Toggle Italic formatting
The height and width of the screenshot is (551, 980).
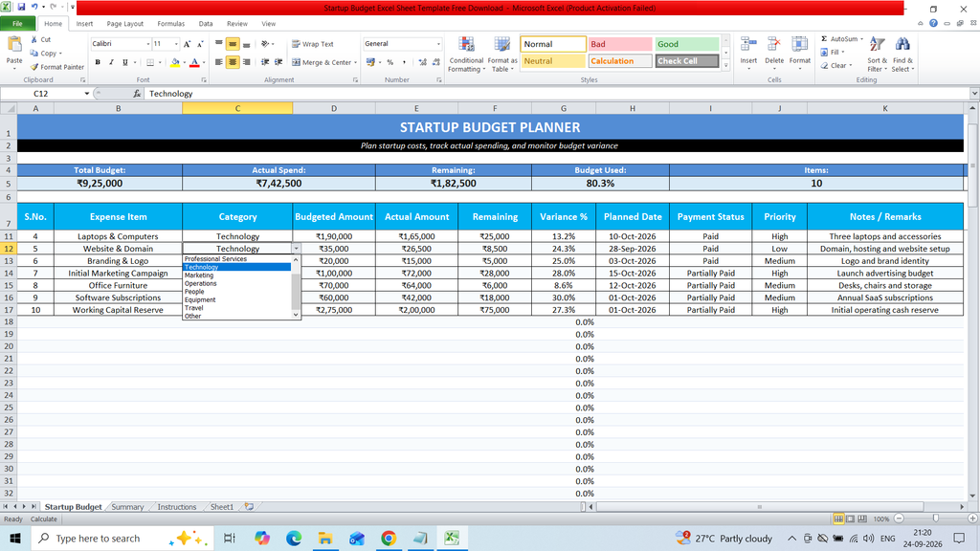(x=111, y=62)
